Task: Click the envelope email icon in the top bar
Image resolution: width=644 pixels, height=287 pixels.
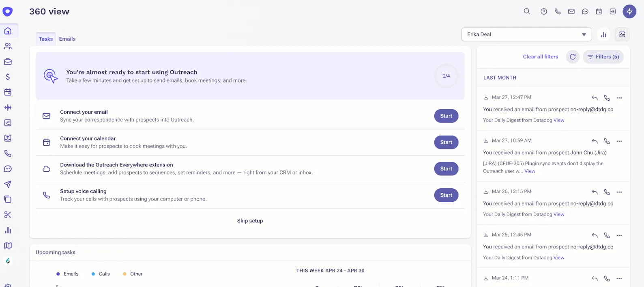Action: 571,11
